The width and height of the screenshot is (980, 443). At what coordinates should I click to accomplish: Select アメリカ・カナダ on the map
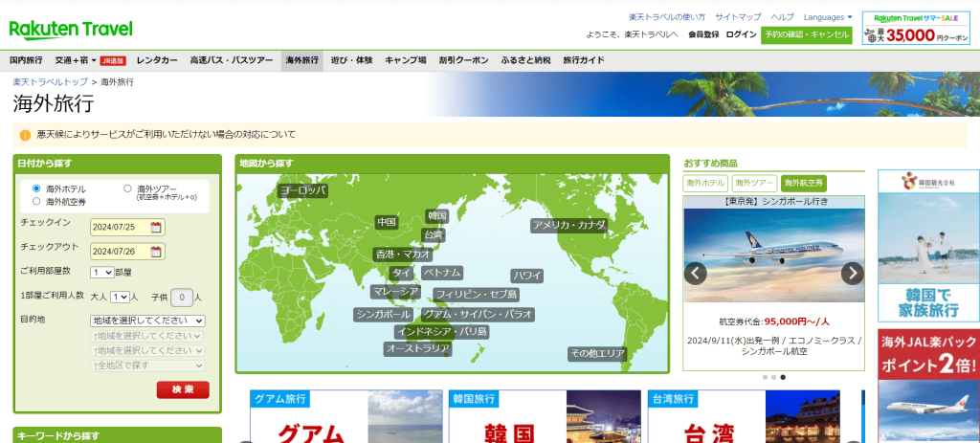(x=568, y=225)
